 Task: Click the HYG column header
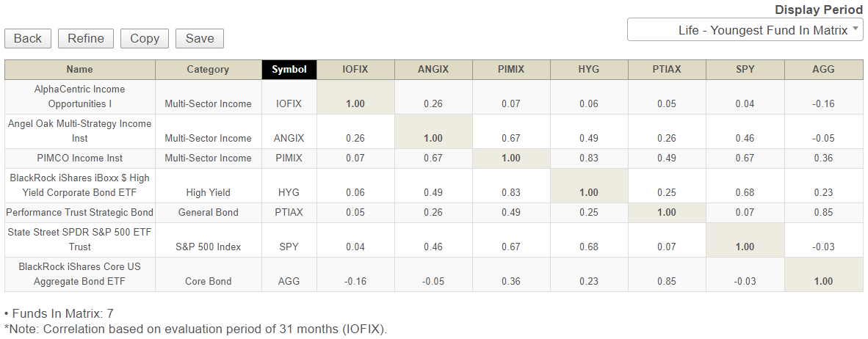[589, 70]
